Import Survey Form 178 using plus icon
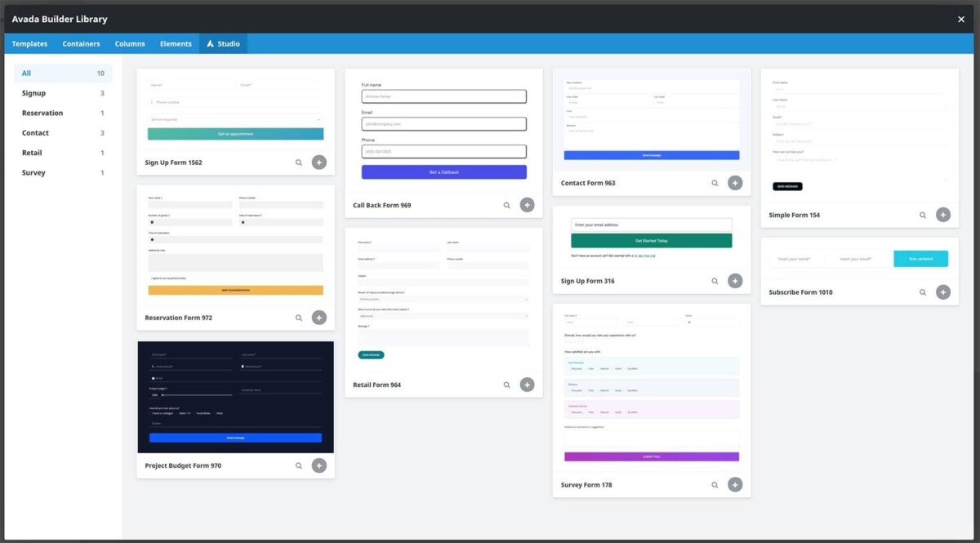980x543 pixels. [x=735, y=484]
